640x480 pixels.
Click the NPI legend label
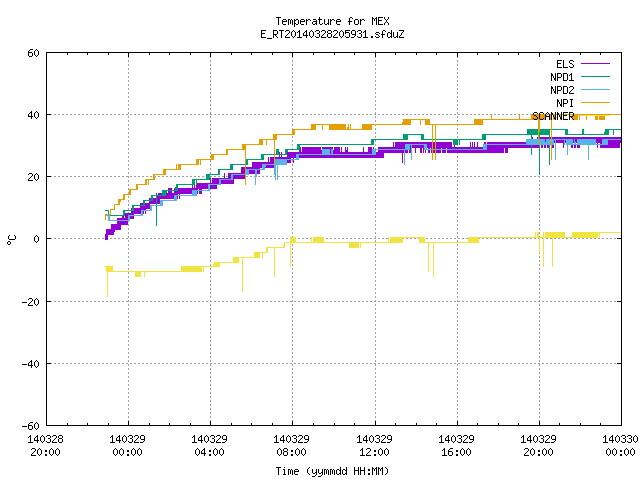565,103
